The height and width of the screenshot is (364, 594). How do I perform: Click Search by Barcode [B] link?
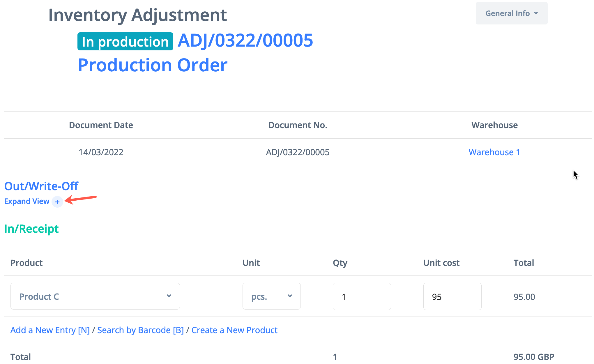coord(140,330)
